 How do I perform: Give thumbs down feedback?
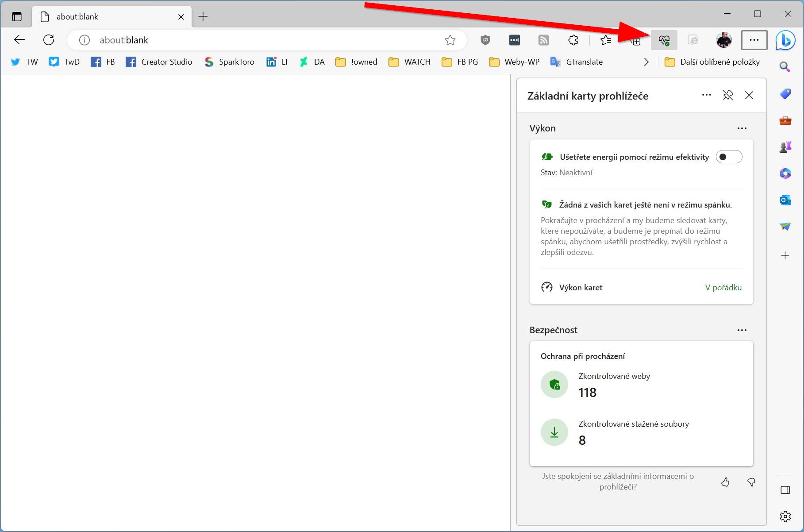[x=751, y=482]
